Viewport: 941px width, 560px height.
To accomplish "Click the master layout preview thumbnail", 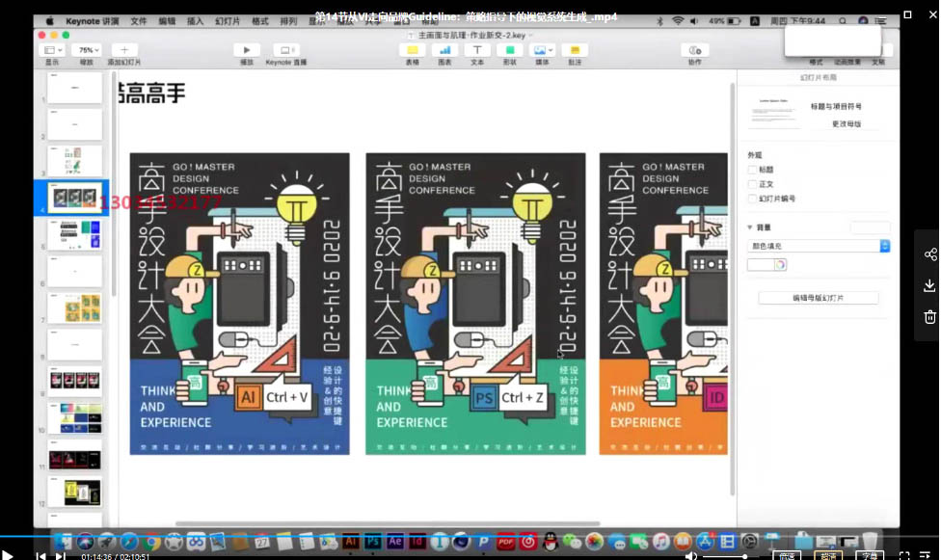I will pos(774,112).
